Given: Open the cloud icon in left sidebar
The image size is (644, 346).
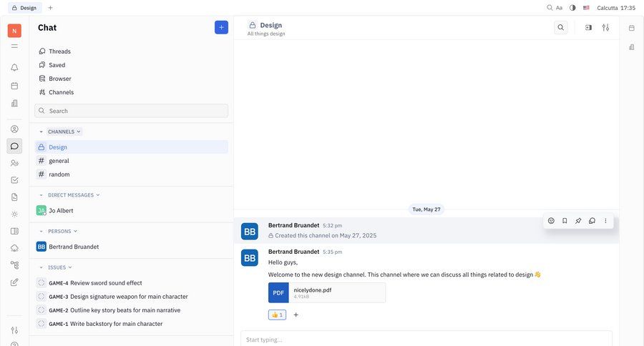Looking at the screenshot, I should pyautogui.click(x=14, y=248).
